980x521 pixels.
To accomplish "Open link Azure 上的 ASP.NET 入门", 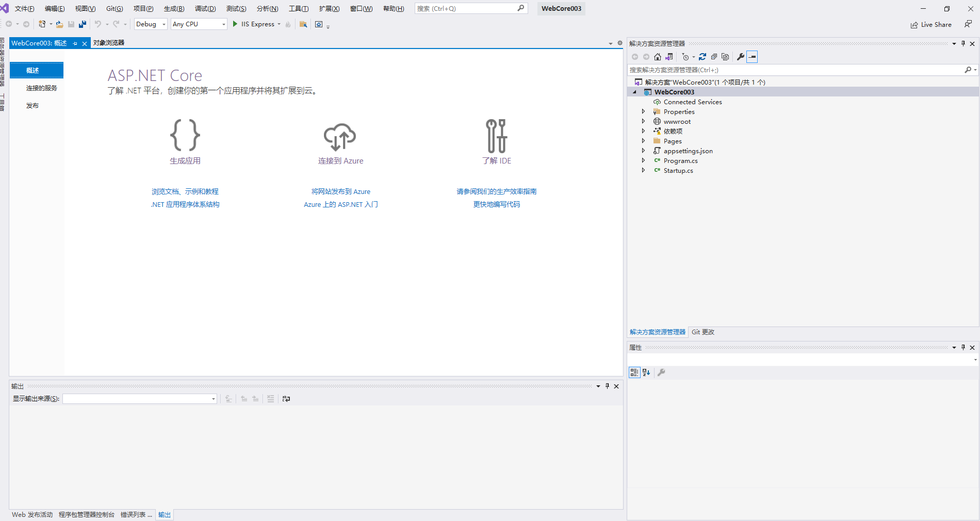I will (x=341, y=204).
